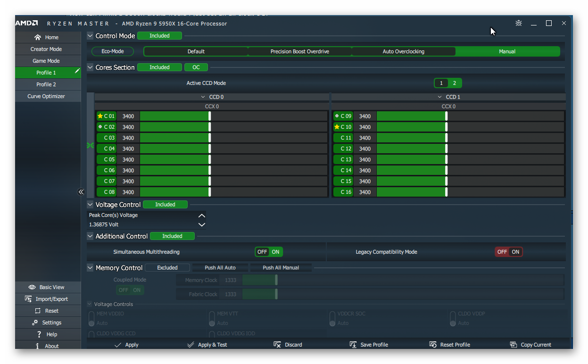Click the gold star on core C 10

pyautogui.click(x=337, y=127)
